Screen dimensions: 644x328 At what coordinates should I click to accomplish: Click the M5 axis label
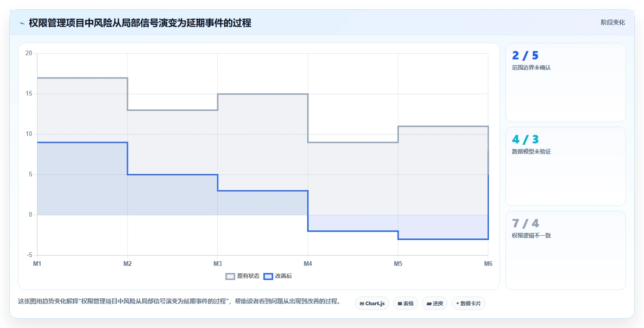[398, 264]
